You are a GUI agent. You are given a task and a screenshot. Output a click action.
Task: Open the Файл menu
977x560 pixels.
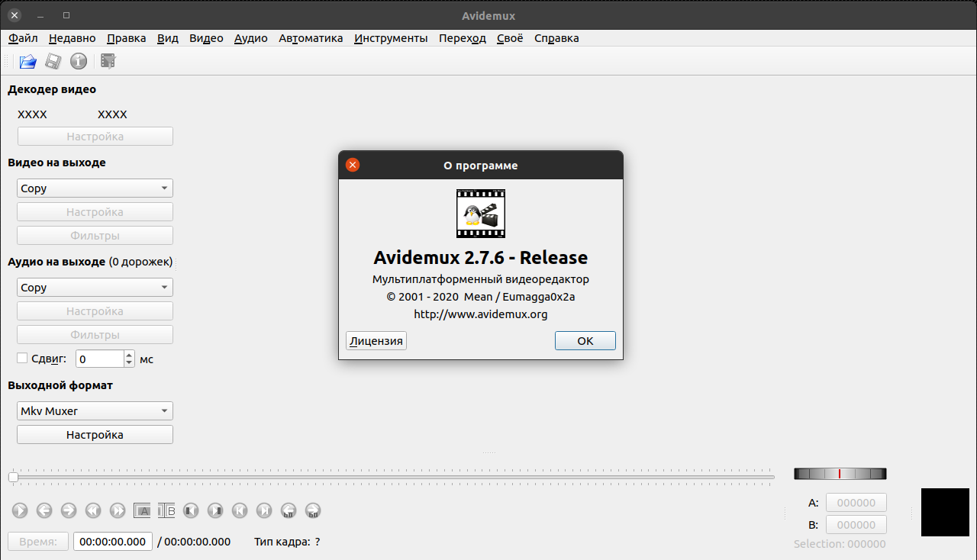pyautogui.click(x=23, y=38)
